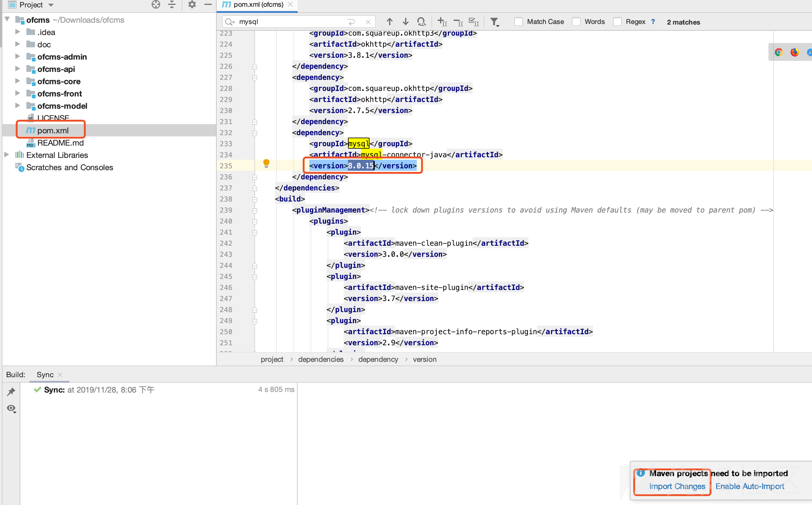Expand the .idea folder
This screenshot has height=505, width=812.
[x=17, y=32]
